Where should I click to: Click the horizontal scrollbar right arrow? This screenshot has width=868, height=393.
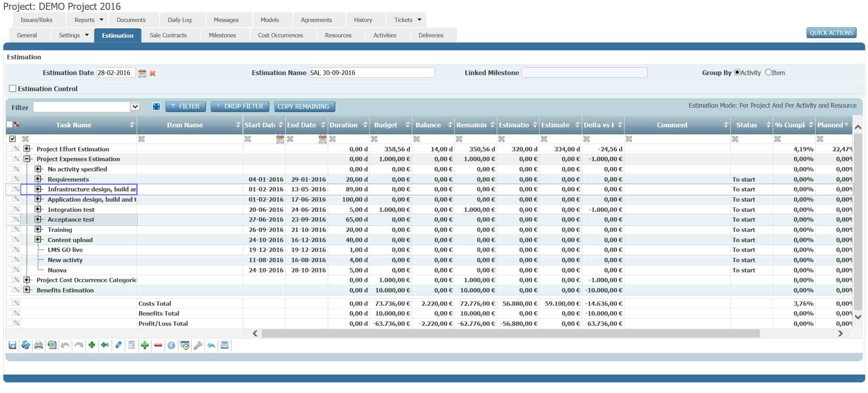(840, 333)
